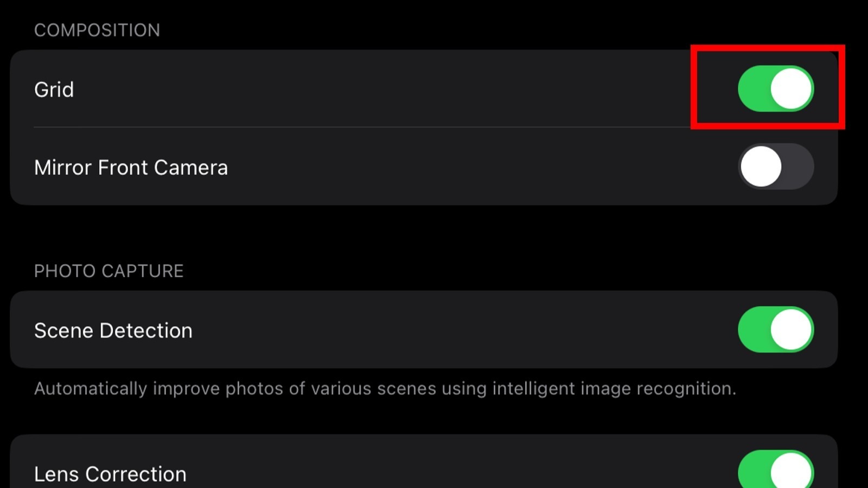868x488 pixels.
Task: Click the Scene Detection description text
Action: 385,389
